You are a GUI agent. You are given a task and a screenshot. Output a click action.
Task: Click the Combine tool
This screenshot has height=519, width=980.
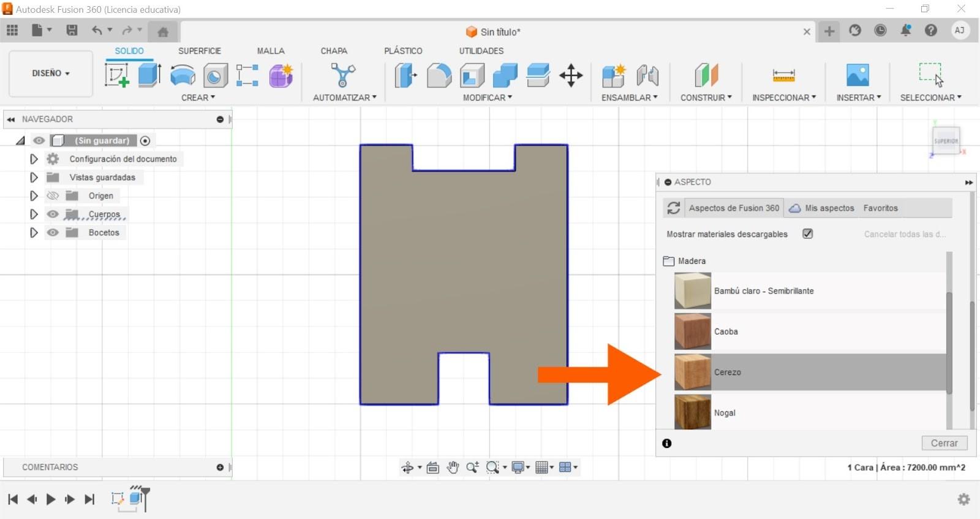coord(505,75)
